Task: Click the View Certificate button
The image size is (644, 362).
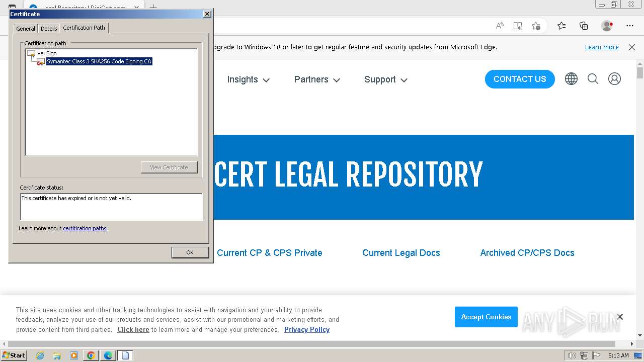Action: [x=169, y=167]
